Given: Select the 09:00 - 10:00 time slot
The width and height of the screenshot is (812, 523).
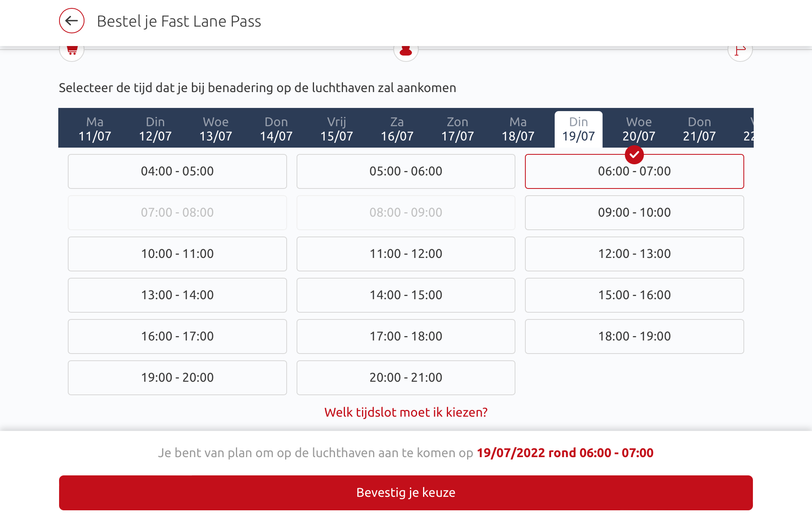Looking at the screenshot, I should pos(634,213).
